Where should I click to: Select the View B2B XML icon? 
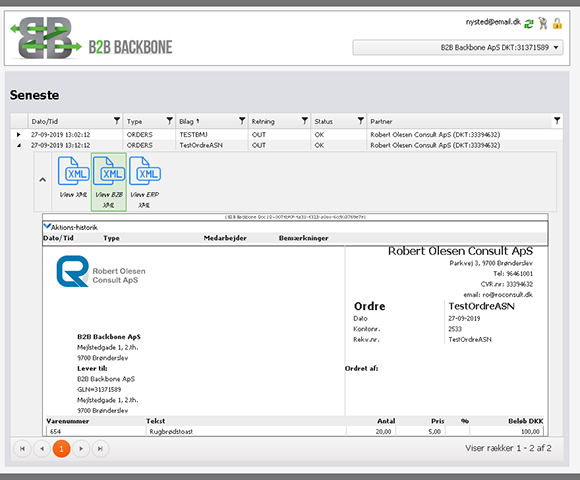point(109,182)
